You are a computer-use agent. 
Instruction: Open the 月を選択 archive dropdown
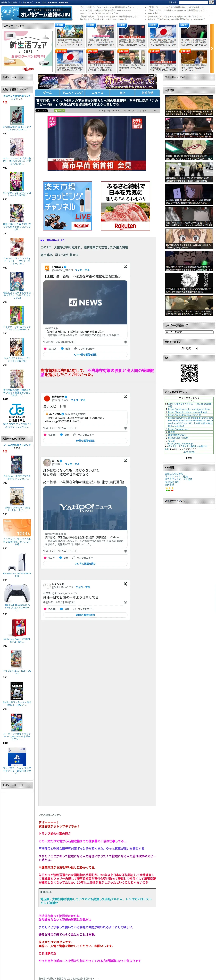tap(189, 349)
